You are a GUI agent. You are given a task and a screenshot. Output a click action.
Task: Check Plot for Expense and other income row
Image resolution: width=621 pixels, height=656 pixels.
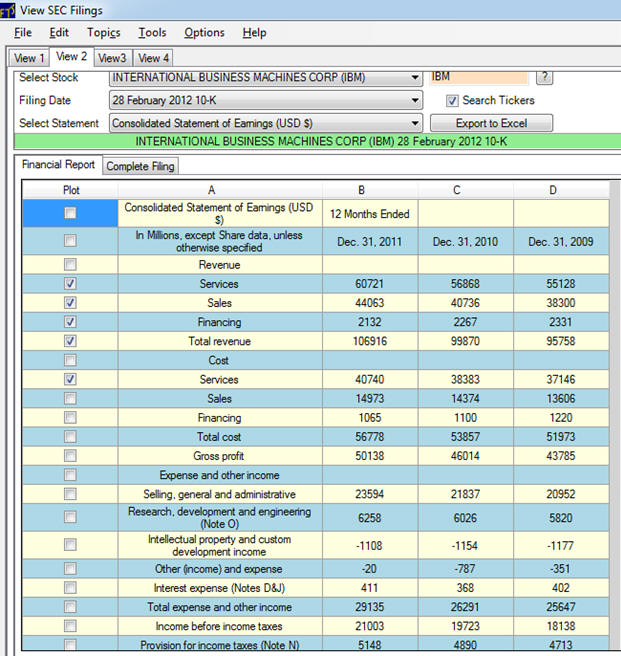click(x=70, y=475)
